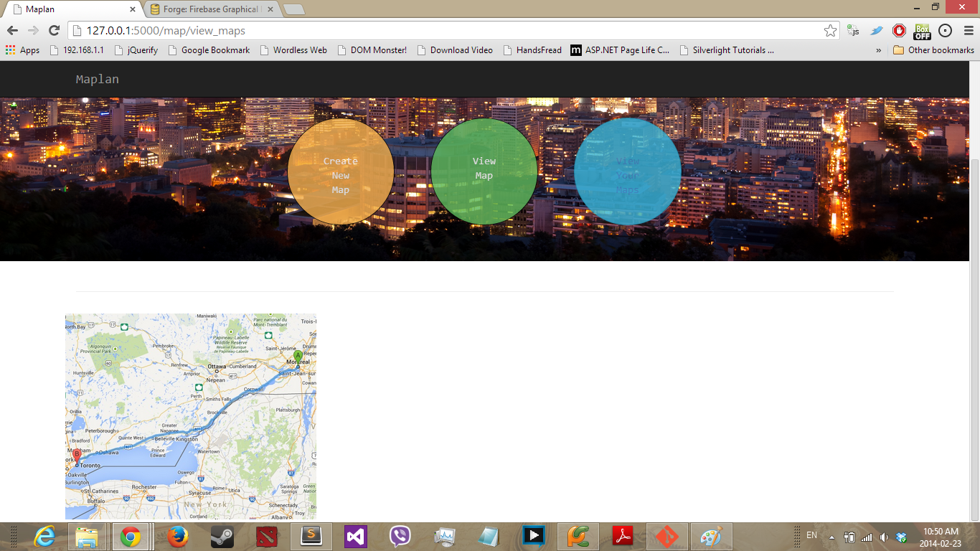980x551 pixels.
Task: Open the notepad-style taskbar icon
Action: pos(489,537)
